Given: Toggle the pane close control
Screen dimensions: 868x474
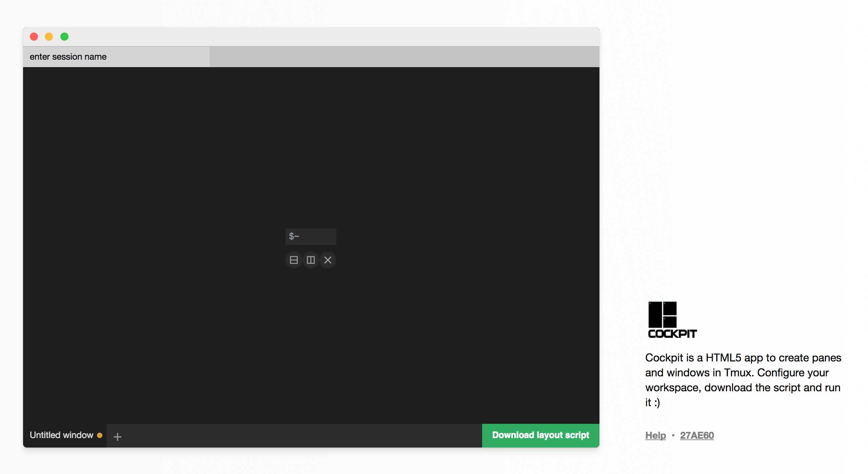Looking at the screenshot, I should [328, 259].
